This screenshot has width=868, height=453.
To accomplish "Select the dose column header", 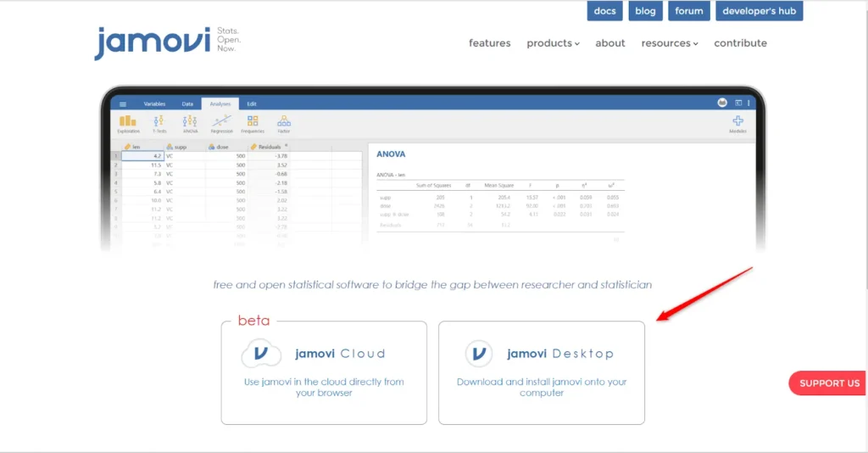I will tap(225, 147).
